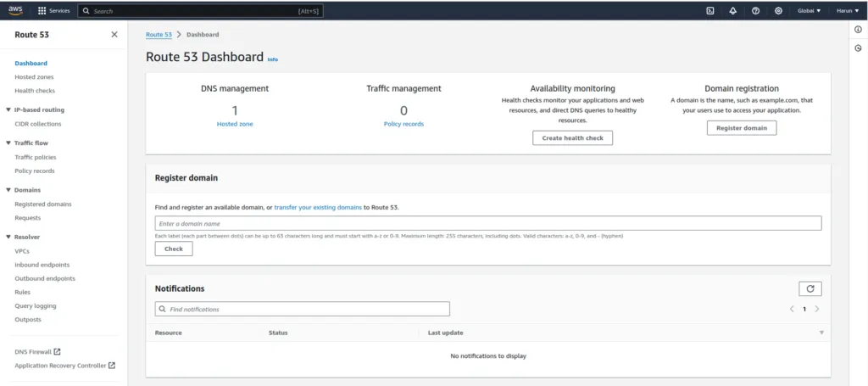The width and height of the screenshot is (868, 386).
Task: Go to previous notifications page
Action: pyautogui.click(x=792, y=309)
